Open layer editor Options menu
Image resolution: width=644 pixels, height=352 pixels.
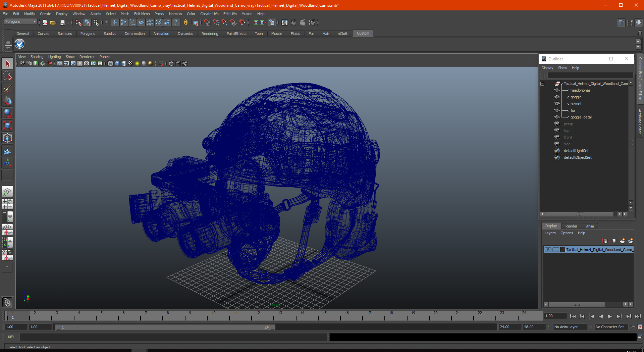567,233
